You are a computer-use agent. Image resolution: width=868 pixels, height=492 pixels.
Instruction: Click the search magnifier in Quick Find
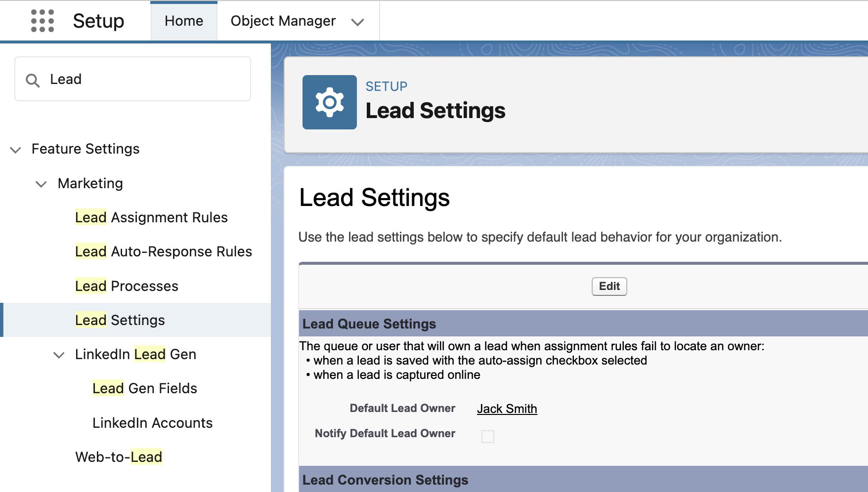pyautogui.click(x=33, y=79)
